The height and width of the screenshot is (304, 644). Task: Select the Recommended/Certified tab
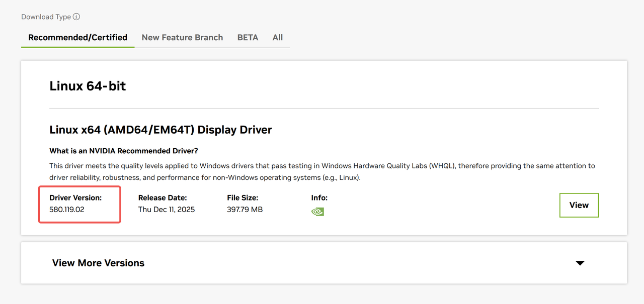[x=78, y=38]
